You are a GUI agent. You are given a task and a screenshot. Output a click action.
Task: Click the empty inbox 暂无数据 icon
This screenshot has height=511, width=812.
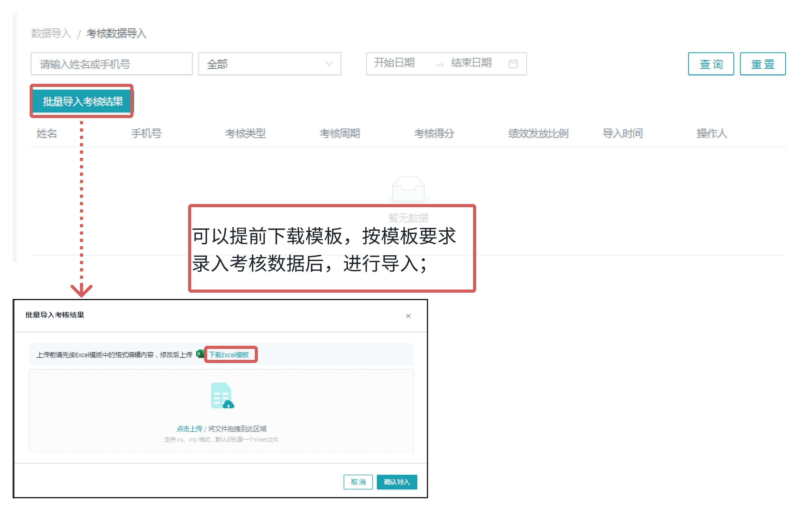click(x=408, y=189)
